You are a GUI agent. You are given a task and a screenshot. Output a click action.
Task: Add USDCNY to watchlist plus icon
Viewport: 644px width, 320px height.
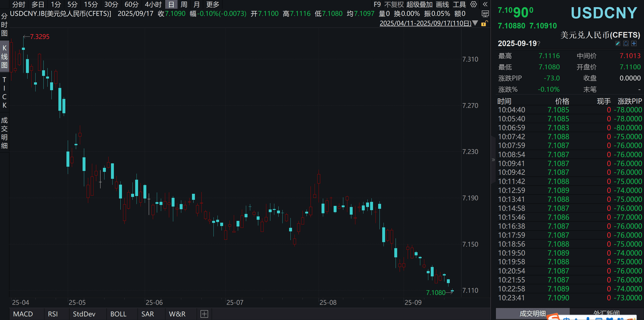634,43
